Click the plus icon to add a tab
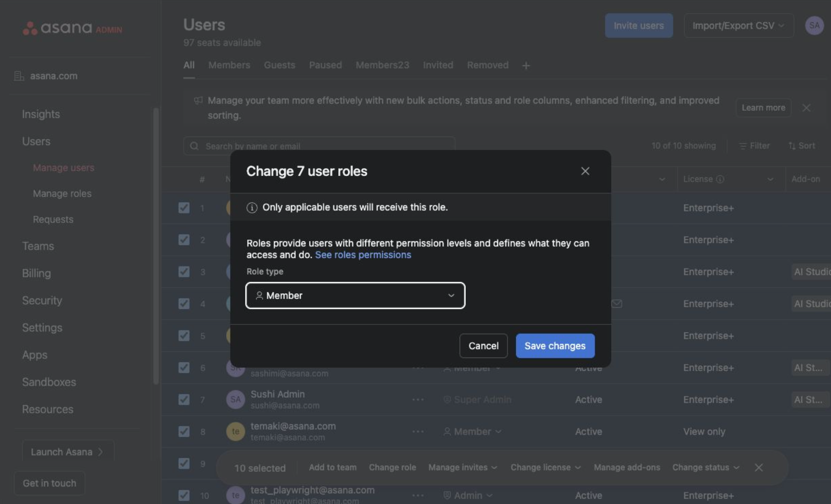 pos(526,66)
